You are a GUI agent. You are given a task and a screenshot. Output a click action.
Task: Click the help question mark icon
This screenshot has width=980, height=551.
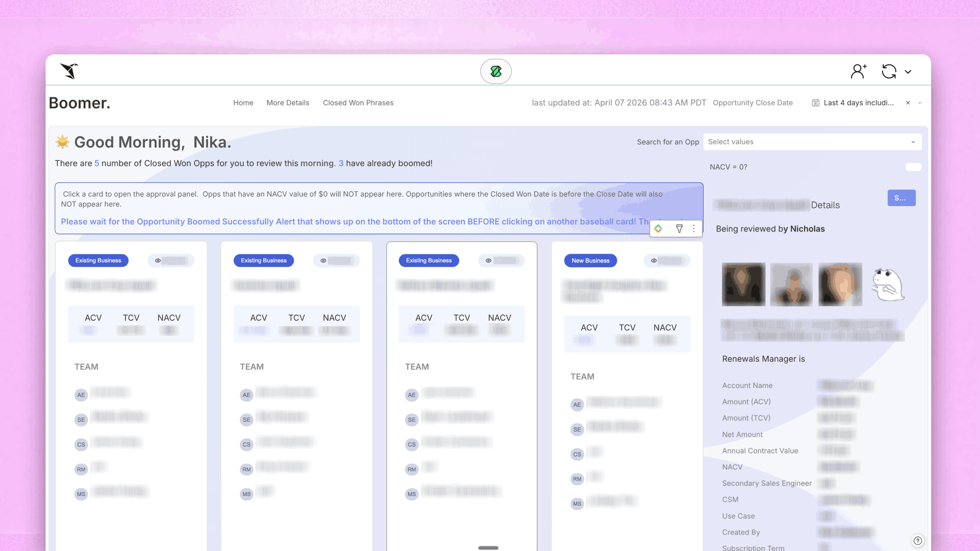(x=918, y=540)
